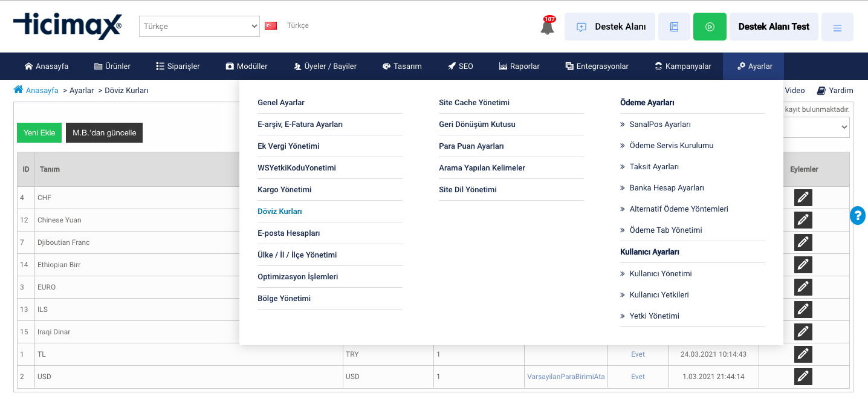The width and height of the screenshot is (868, 399).
Task: Click the Yeni Ekle button
Action: pos(39,133)
